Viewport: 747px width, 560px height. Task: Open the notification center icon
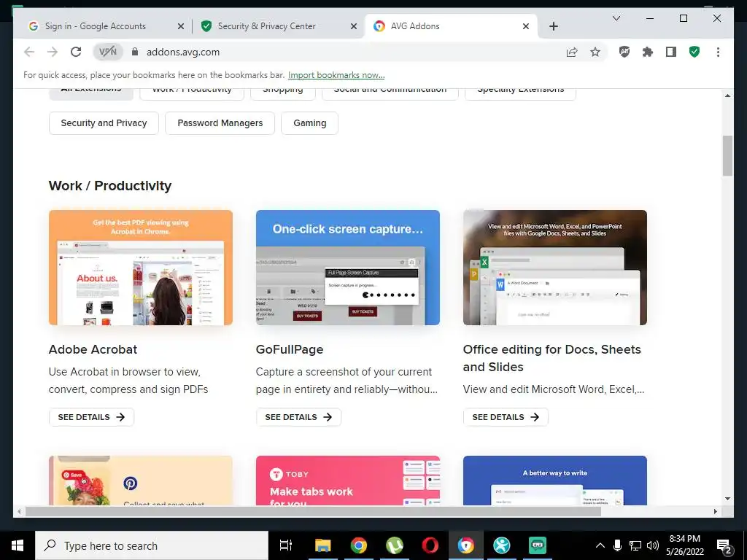pos(724,545)
